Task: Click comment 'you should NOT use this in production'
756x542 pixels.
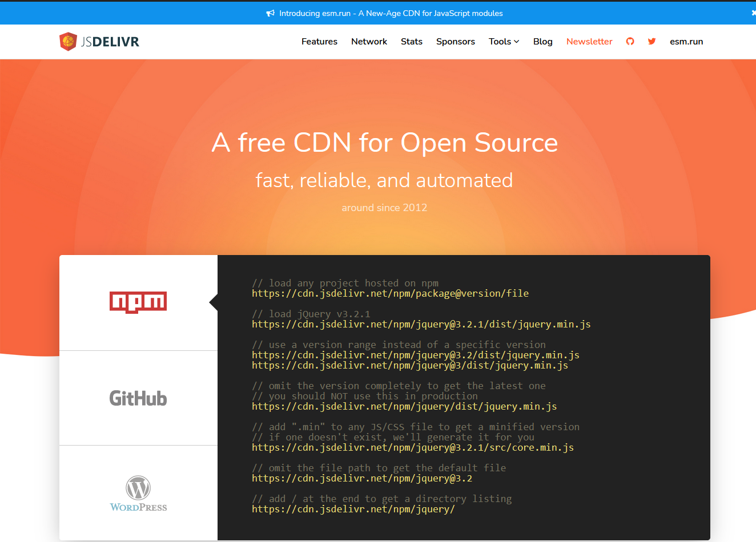Action: (x=365, y=396)
